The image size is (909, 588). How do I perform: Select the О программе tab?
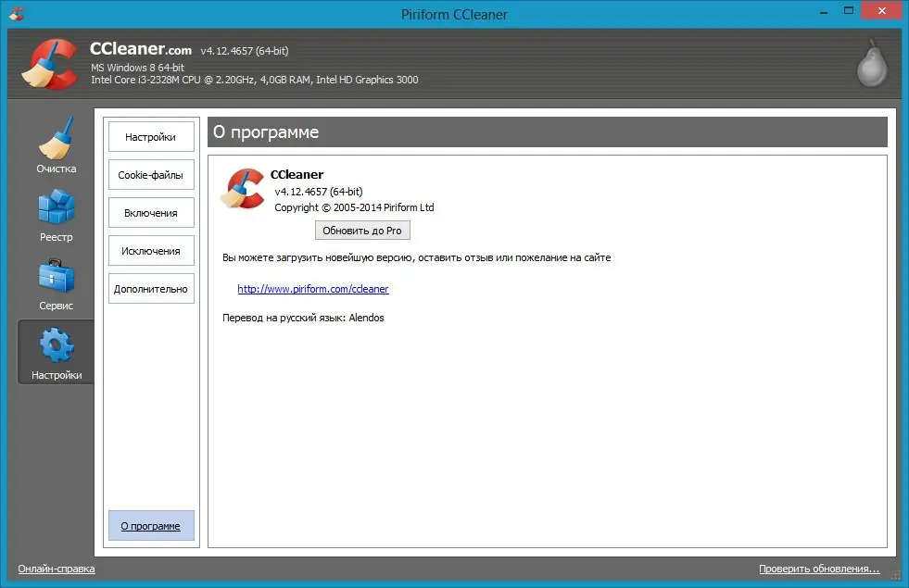(x=151, y=525)
